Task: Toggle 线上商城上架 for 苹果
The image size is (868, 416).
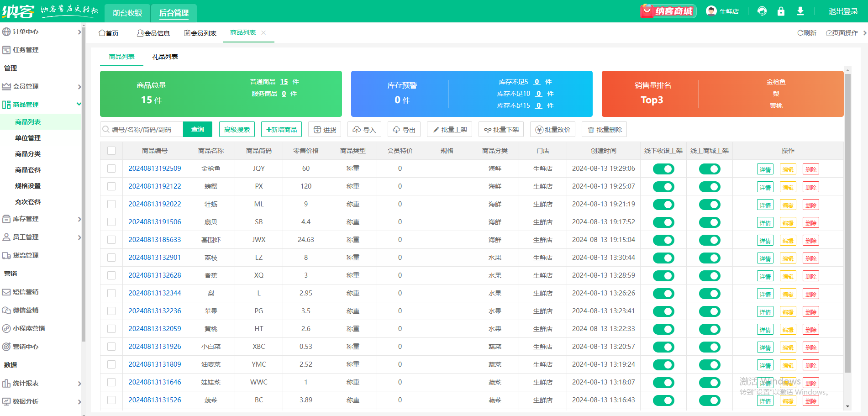Action: click(x=710, y=311)
